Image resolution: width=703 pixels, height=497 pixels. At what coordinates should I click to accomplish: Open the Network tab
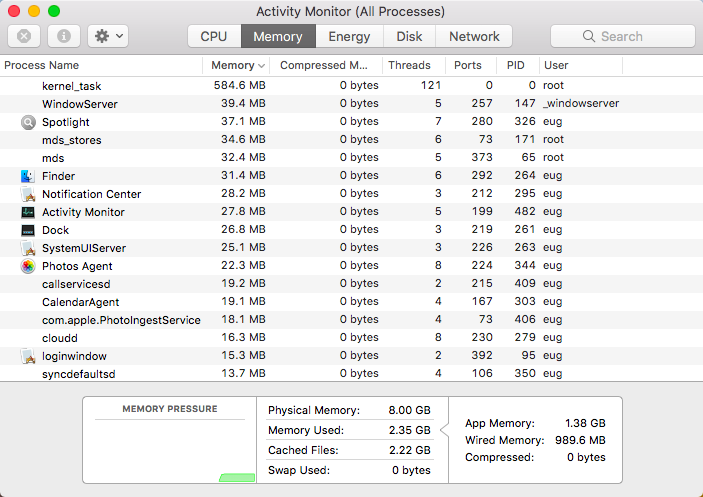[x=474, y=36]
